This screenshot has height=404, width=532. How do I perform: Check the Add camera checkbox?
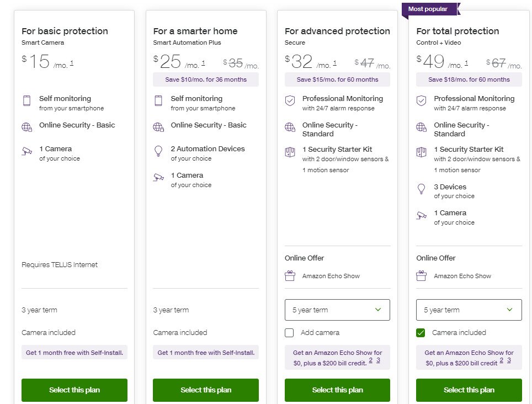[x=289, y=333]
